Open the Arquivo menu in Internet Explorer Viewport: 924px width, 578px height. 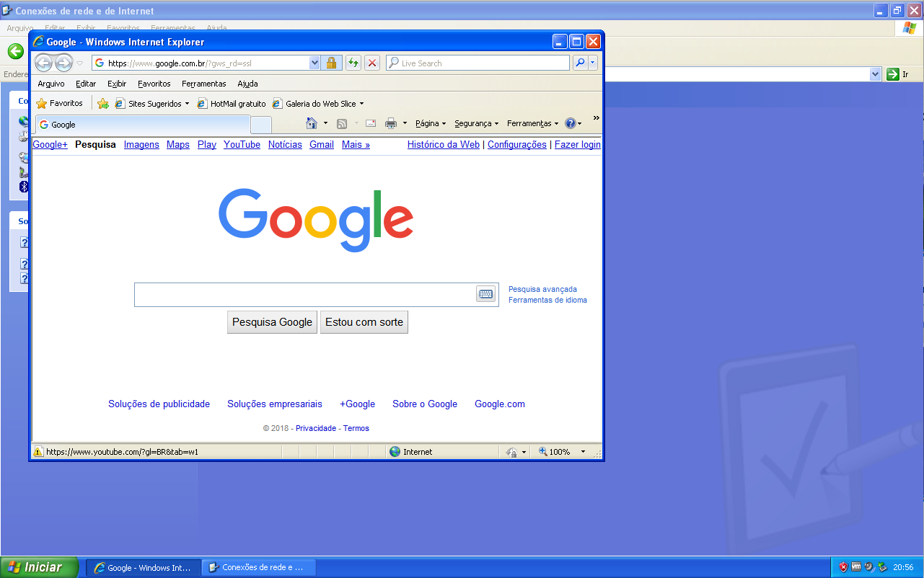pyautogui.click(x=51, y=84)
